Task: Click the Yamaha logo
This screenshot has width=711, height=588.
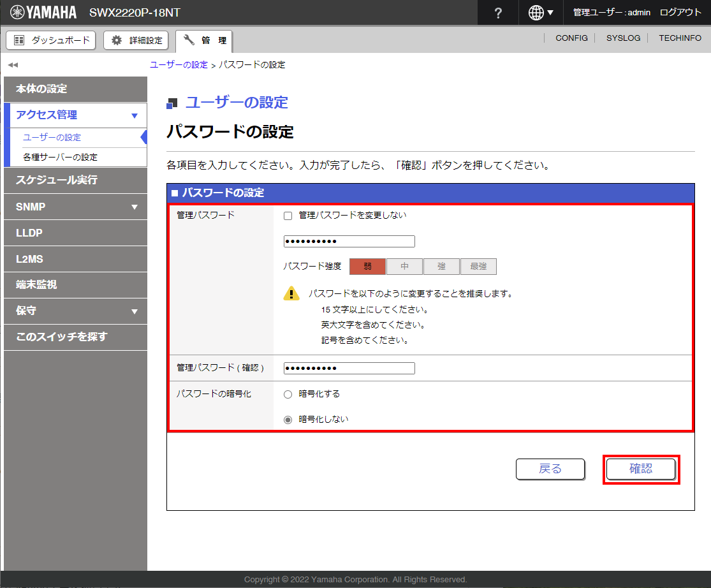Action: 43,13
